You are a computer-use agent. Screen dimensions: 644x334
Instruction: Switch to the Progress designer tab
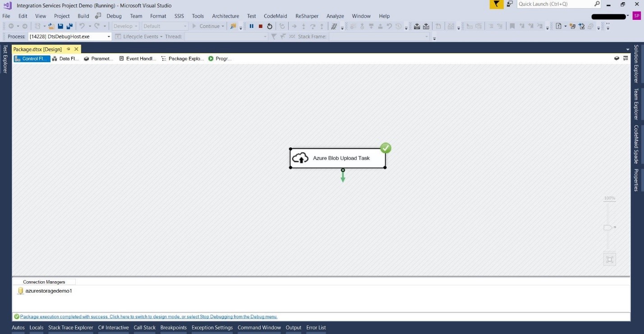tap(220, 59)
